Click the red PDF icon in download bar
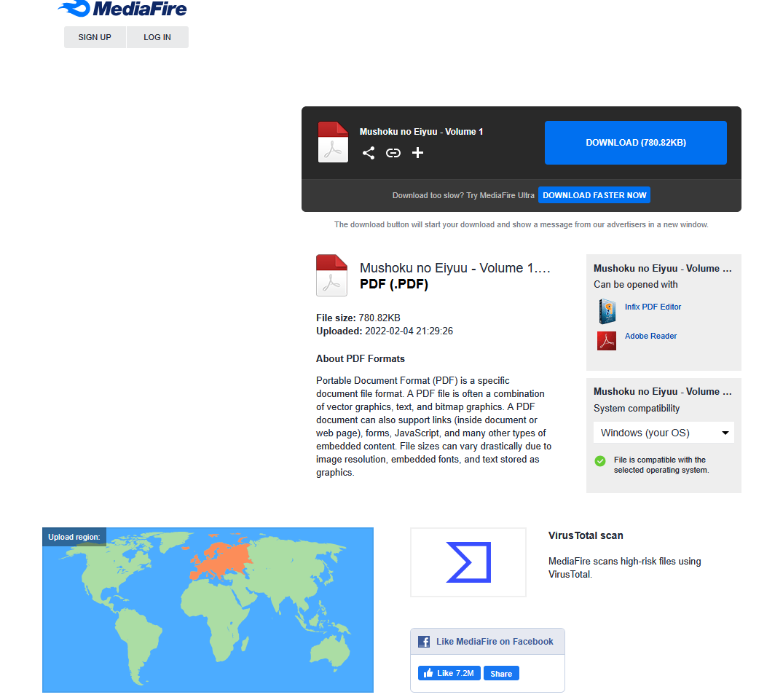 point(333,142)
